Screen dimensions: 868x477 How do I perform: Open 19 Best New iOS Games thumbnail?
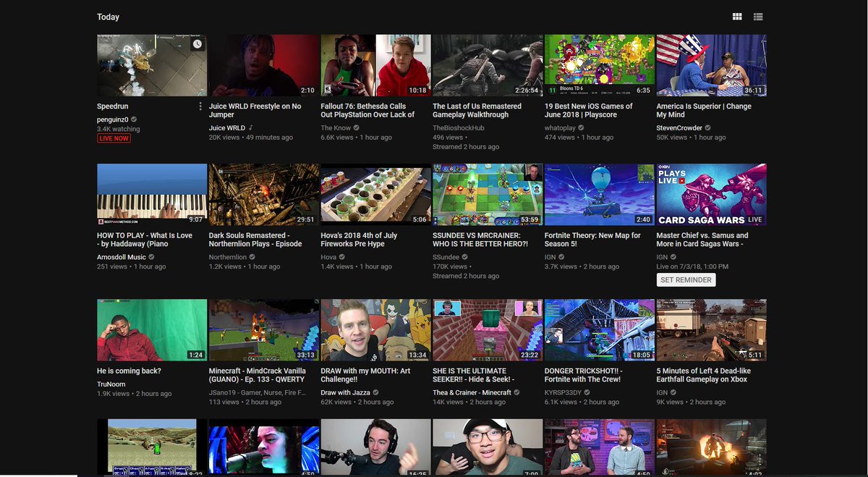point(600,66)
